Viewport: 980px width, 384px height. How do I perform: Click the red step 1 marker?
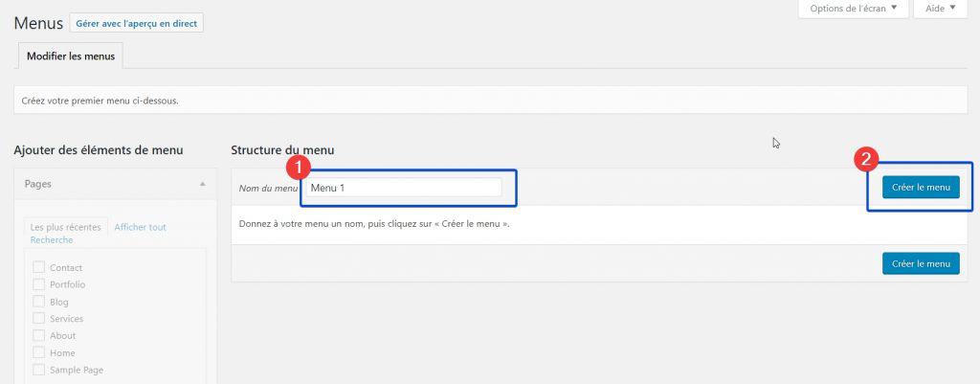[300, 167]
